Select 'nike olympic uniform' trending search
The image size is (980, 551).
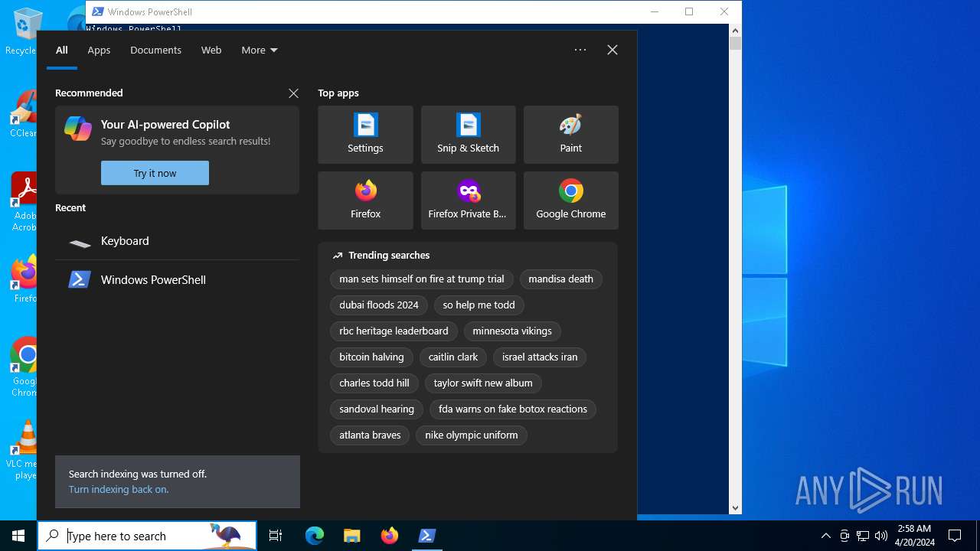point(472,435)
